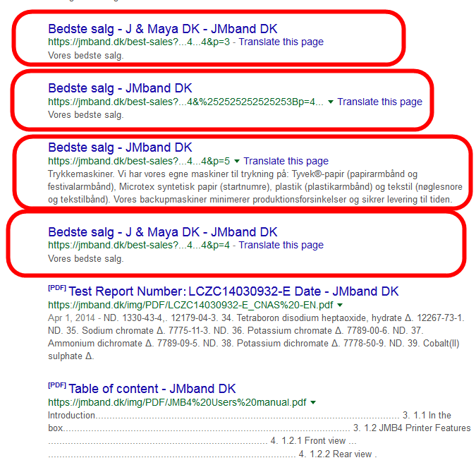
Task: Click the [PDF] tag before Test Report Number
Action: click(x=56, y=289)
